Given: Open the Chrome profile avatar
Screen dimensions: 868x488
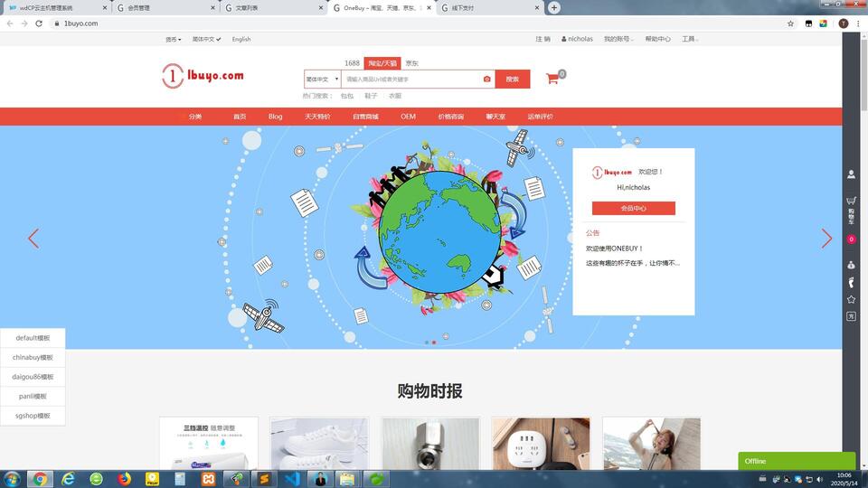Looking at the screenshot, I should tap(843, 23).
